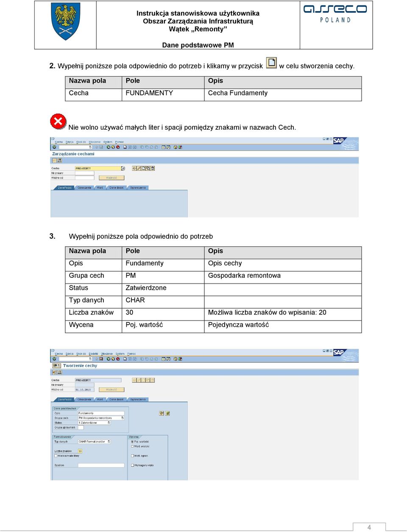Open search help button beside Cecha field FUNDAMENTY
This screenshot has width=407, height=532.
coord(123,168)
